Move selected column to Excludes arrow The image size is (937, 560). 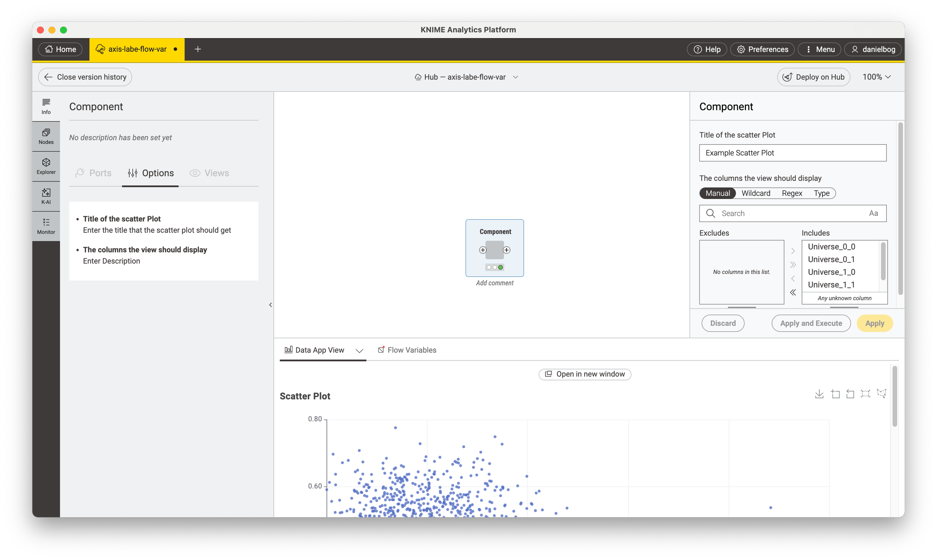pos(793,278)
